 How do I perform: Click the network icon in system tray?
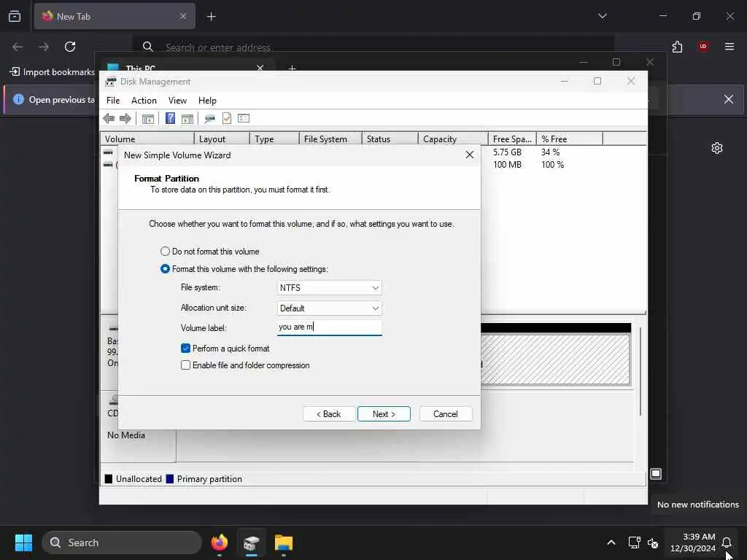click(x=634, y=542)
